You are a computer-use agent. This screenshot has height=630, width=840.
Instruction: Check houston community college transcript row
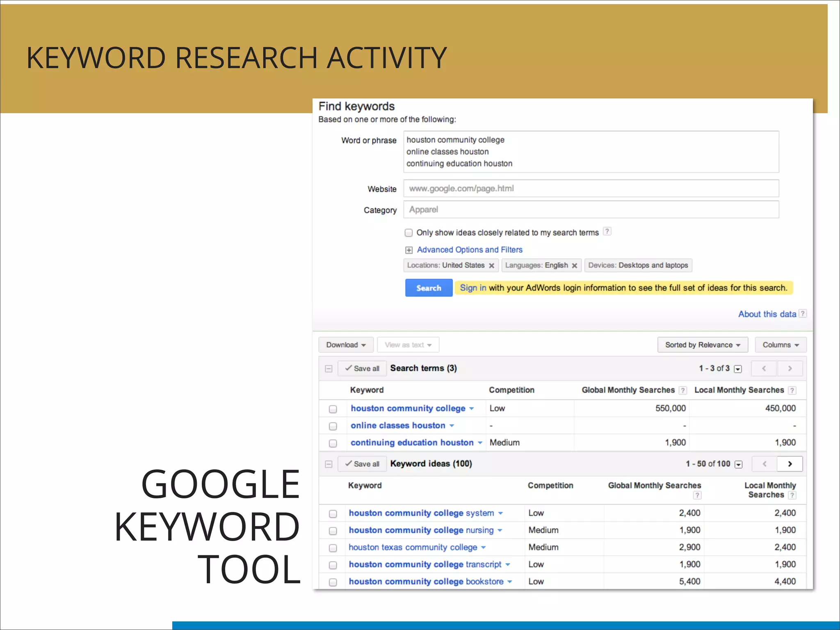333,565
